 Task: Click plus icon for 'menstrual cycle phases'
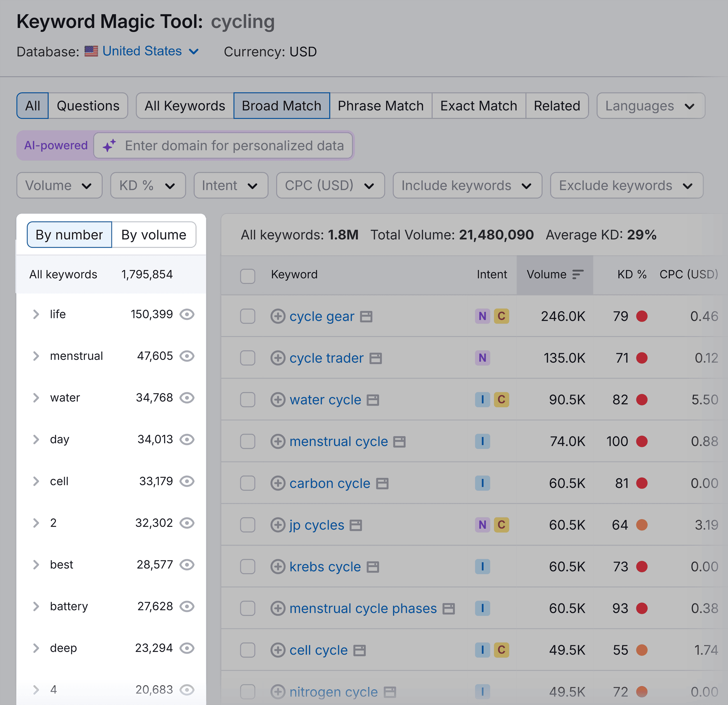point(278,608)
